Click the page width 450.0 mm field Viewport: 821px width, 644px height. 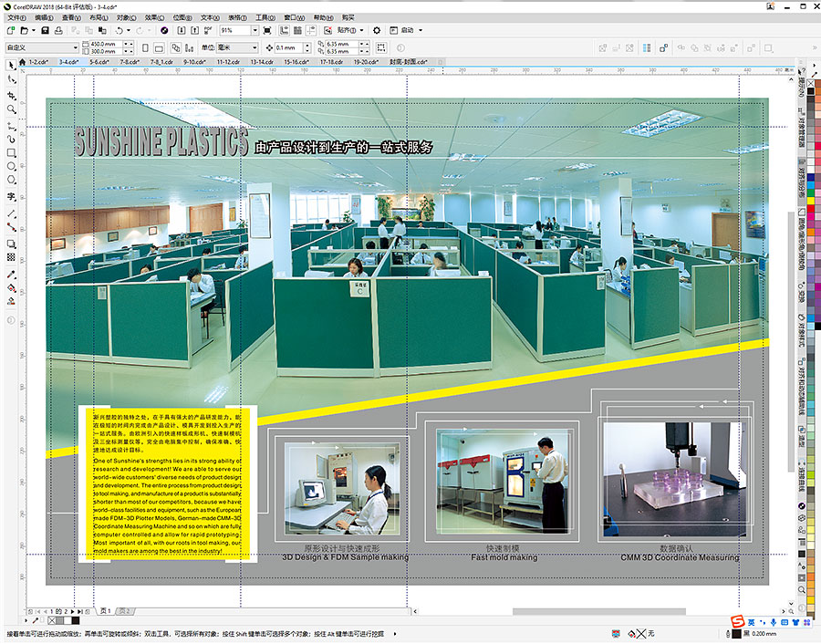(x=105, y=44)
